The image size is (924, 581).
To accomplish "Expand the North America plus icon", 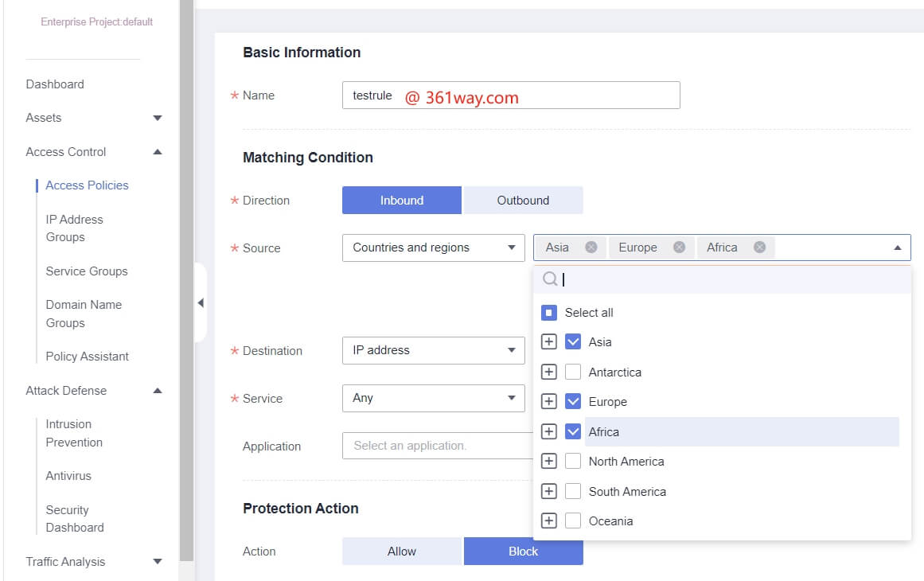I will point(548,462).
